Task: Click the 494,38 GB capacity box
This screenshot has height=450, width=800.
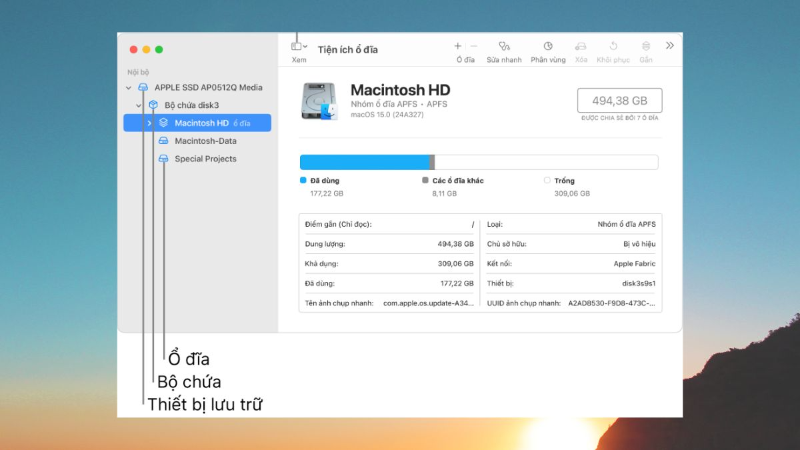Action: coord(619,101)
